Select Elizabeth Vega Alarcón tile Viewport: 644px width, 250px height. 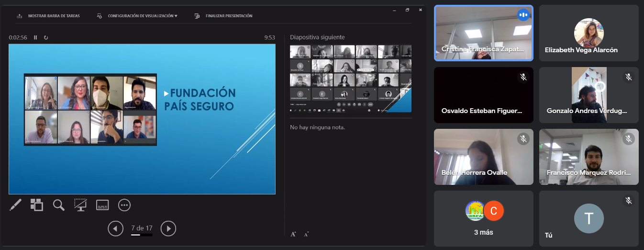click(589, 33)
